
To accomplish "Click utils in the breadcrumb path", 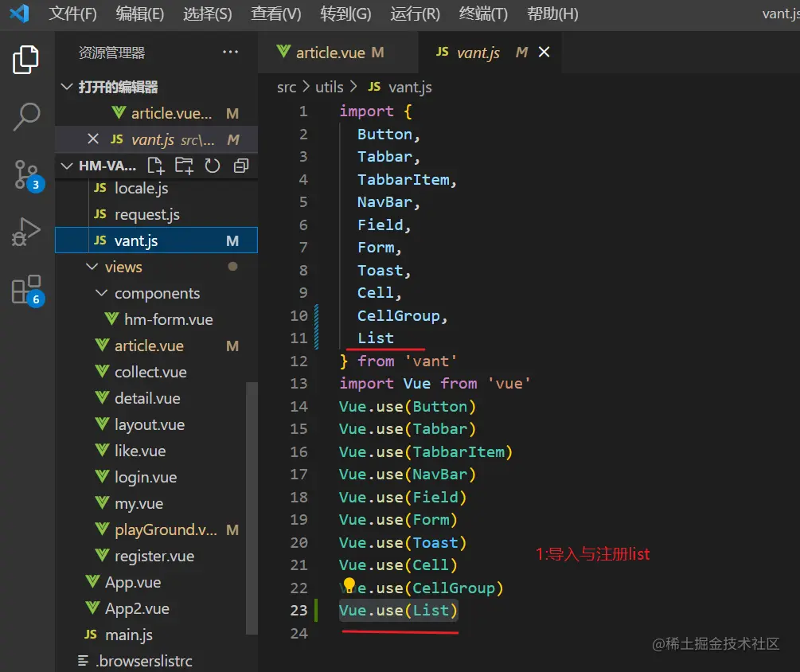I will 329,88.
